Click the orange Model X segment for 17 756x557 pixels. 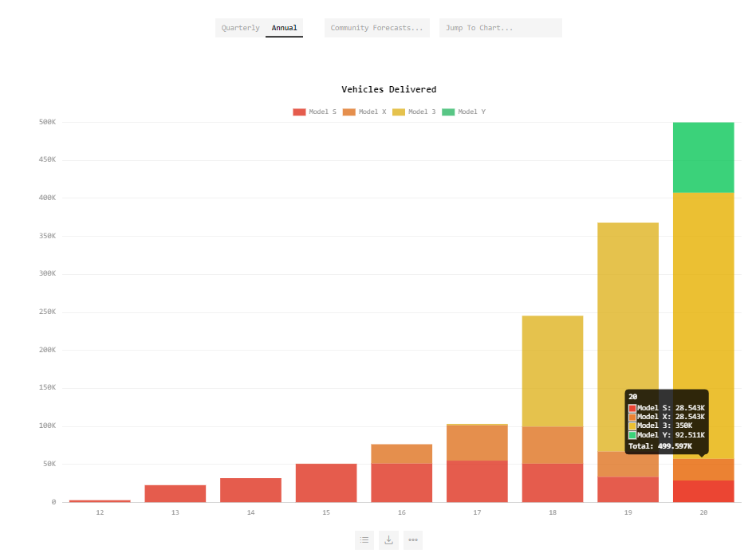[477, 443]
